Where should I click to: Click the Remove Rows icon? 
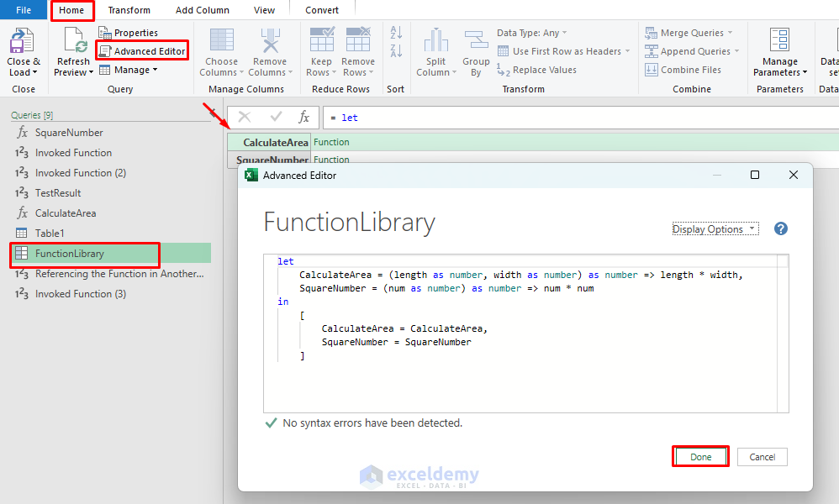point(358,39)
